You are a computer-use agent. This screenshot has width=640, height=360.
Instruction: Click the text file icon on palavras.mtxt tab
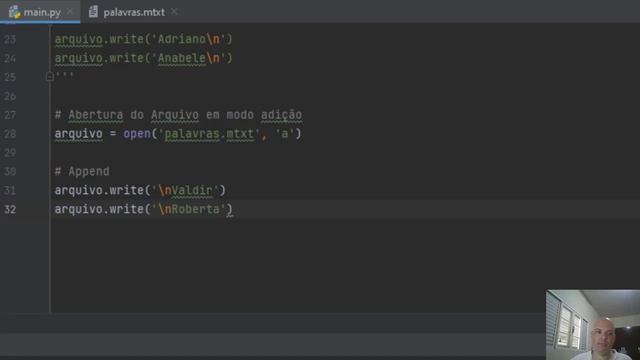coord(93,12)
